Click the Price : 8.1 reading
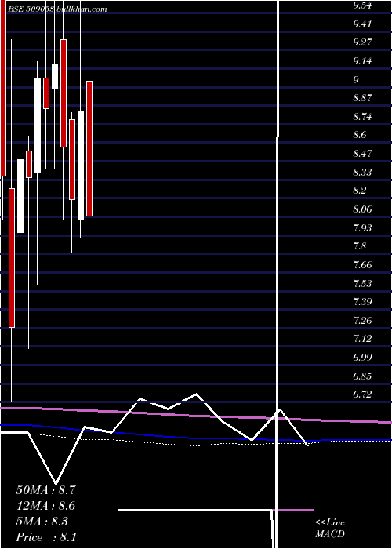Image resolution: width=392 pixels, height=549 pixels. 46,537
